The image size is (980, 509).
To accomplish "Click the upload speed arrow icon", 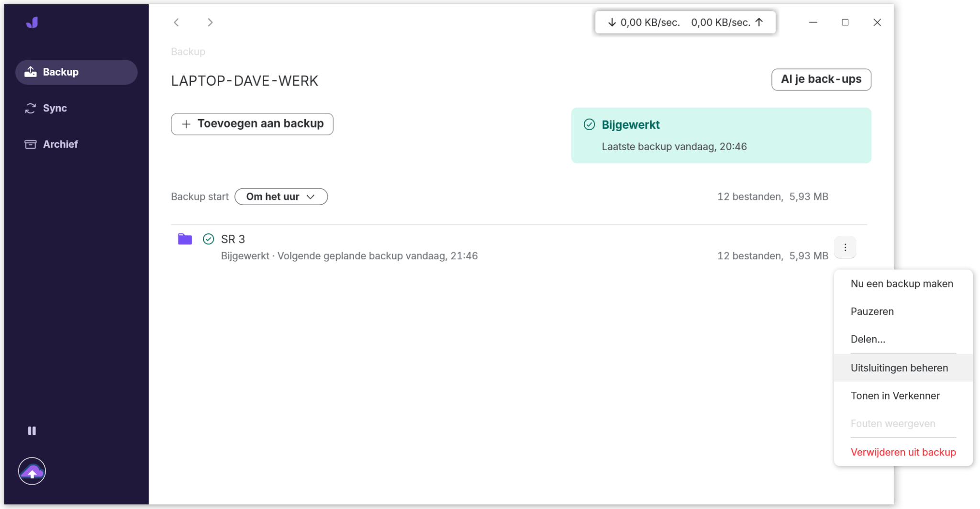I will (x=759, y=22).
